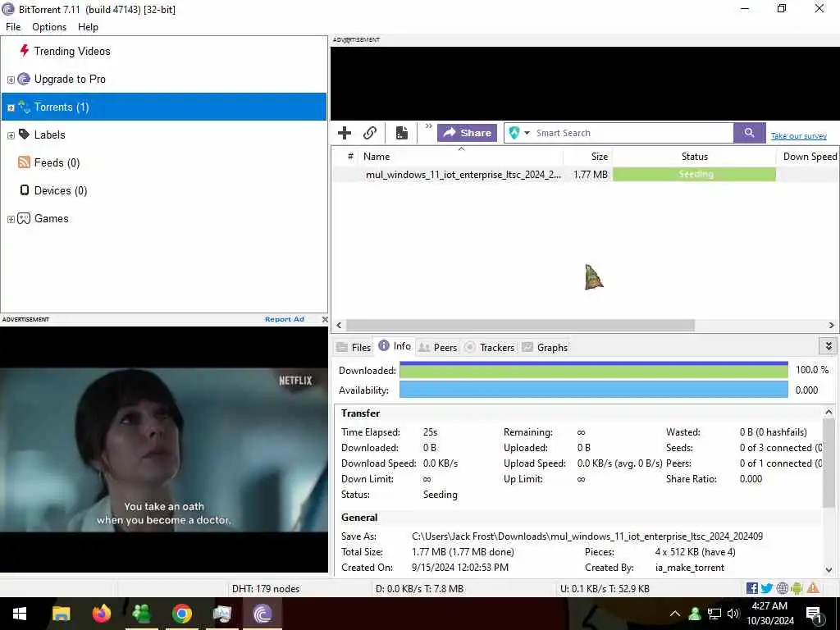The width and height of the screenshot is (840, 630).
Task: Expand the Torrents (1) tree node
Action: point(11,107)
